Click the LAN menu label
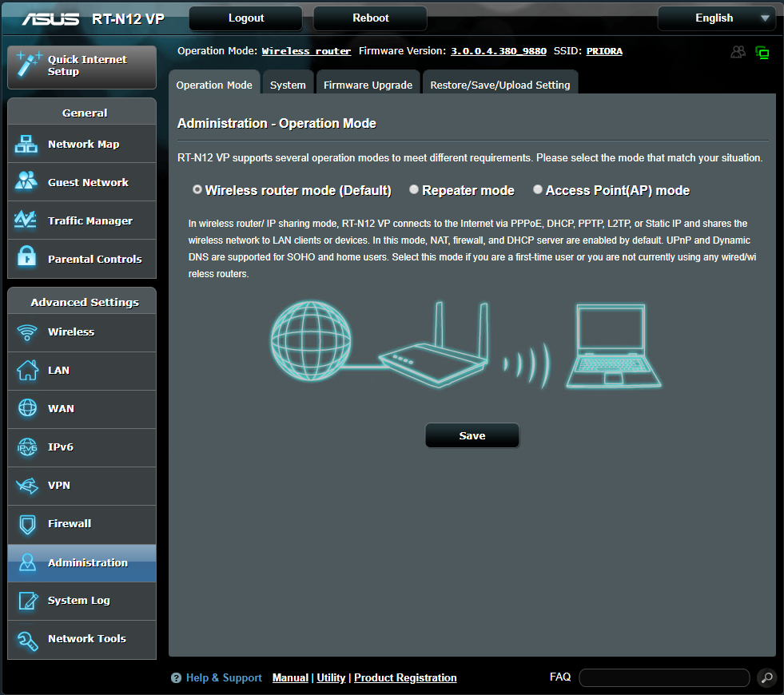 tap(58, 370)
